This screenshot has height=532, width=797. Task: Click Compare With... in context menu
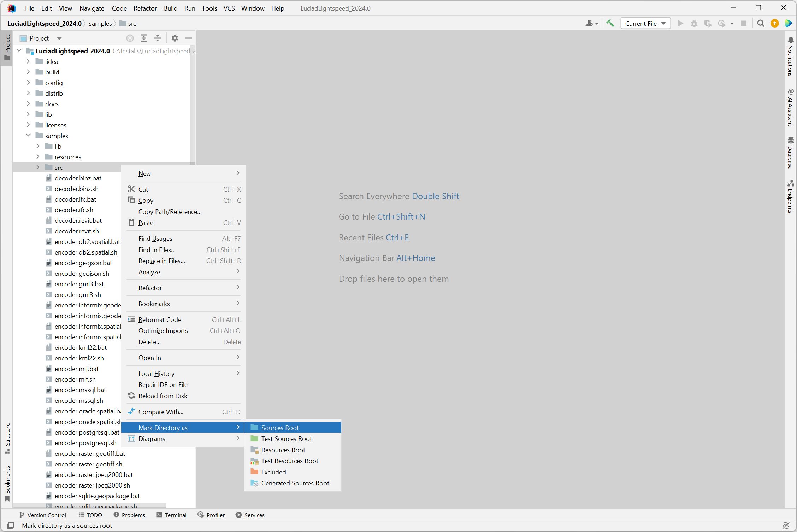pos(184,412)
